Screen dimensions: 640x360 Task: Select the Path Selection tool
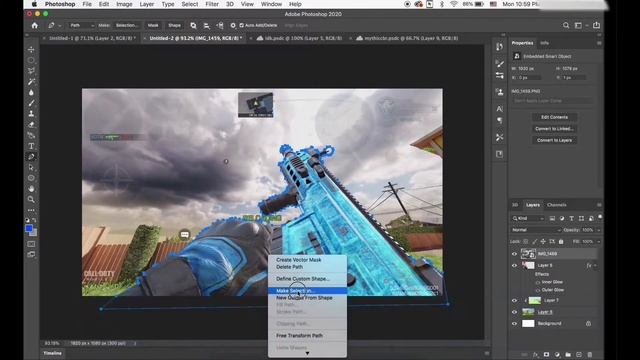31,167
